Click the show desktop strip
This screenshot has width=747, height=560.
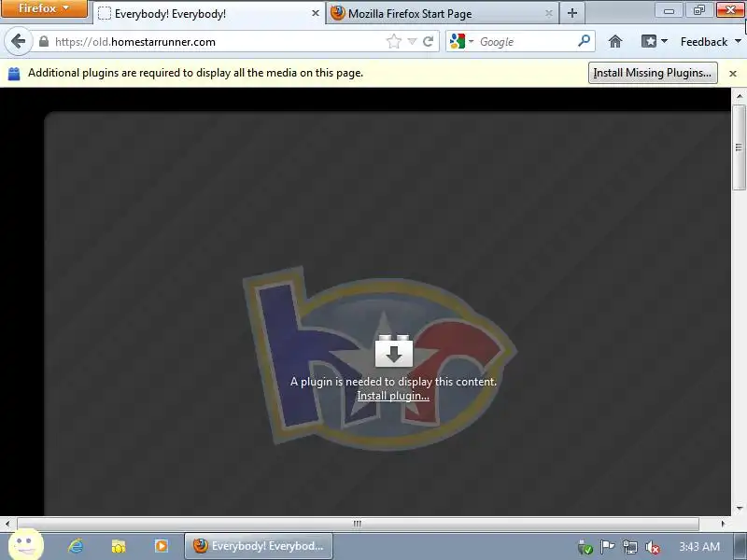(740, 546)
